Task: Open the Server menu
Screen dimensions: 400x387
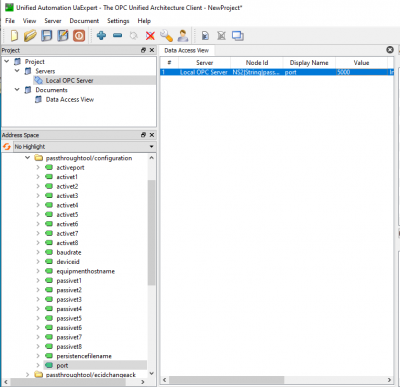Action: (x=53, y=21)
